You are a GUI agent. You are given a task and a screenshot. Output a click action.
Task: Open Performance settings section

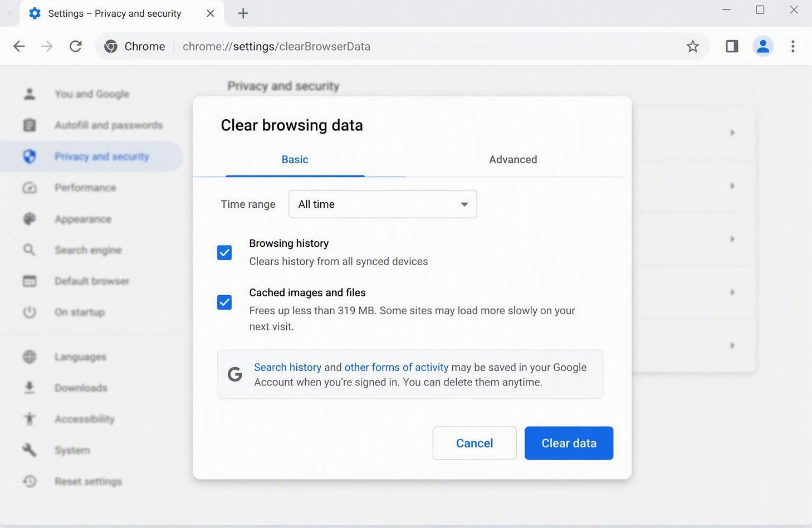(85, 188)
